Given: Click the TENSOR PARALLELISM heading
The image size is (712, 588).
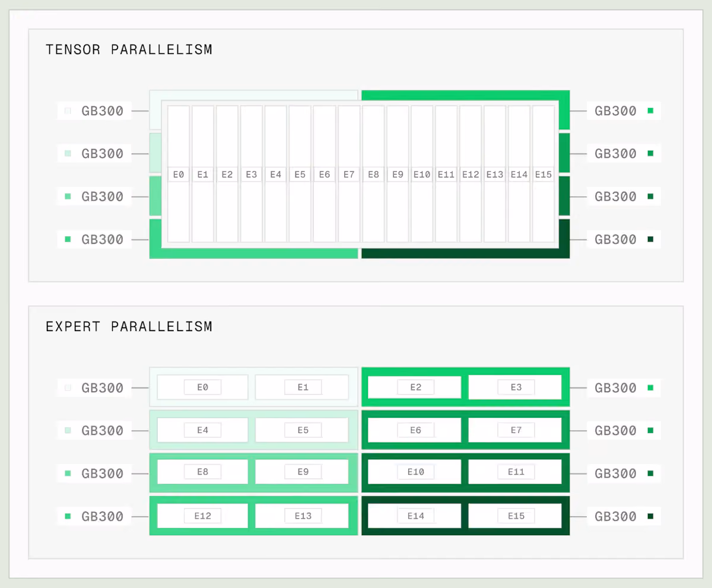Looking at the screenshot, I should [129, 49].
